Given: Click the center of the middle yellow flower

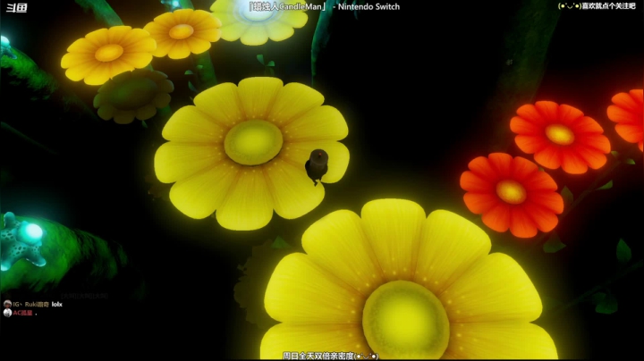Looking at the screenshot, I should pyautogui.click(x=253, y=142).
